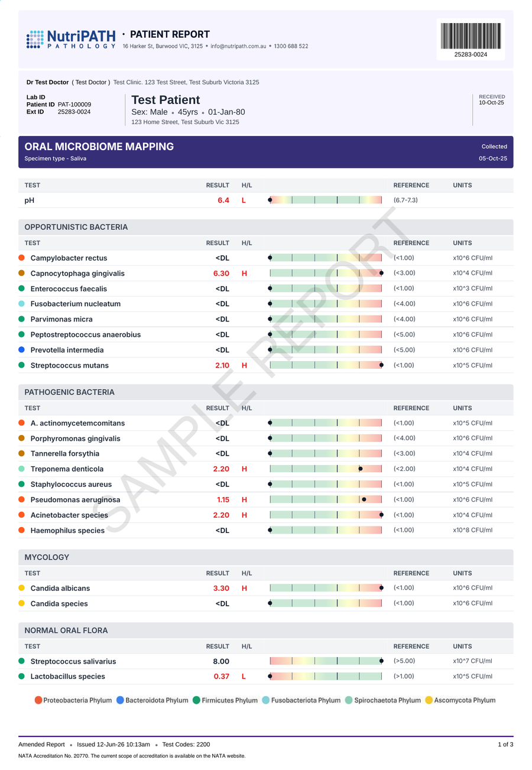This screenshot has width=532, height=770.
Task: Click the A. actinomycetemcomitans test name
Action: (78, 423)
